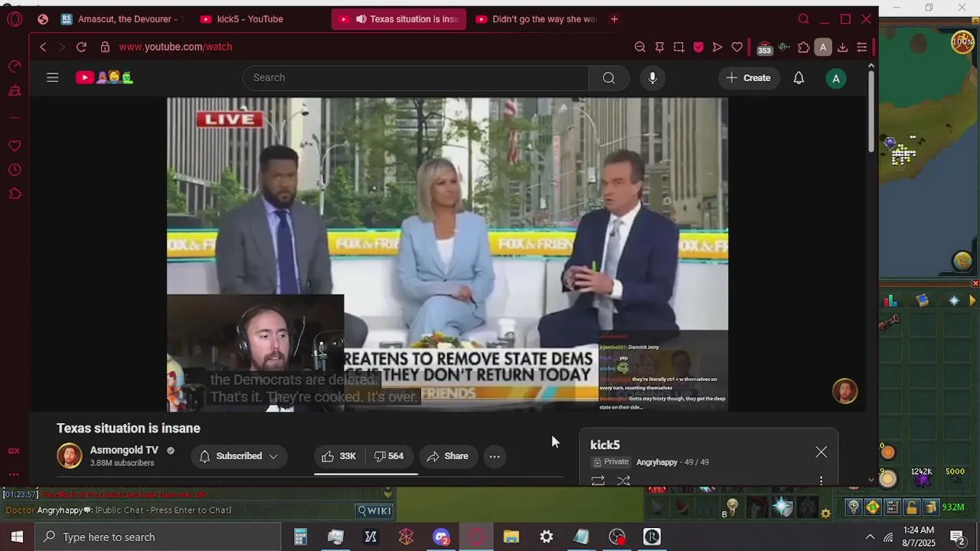Open the GX Cleaner sidebar icon

15,91
